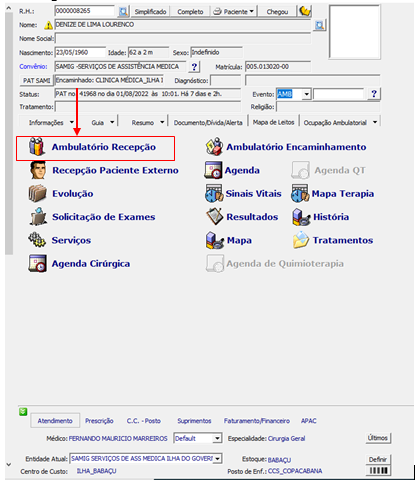Viewport: 420px width, 484px height.
Task: Open Ambulatório Recepção module icon
Action: point(37,147)
